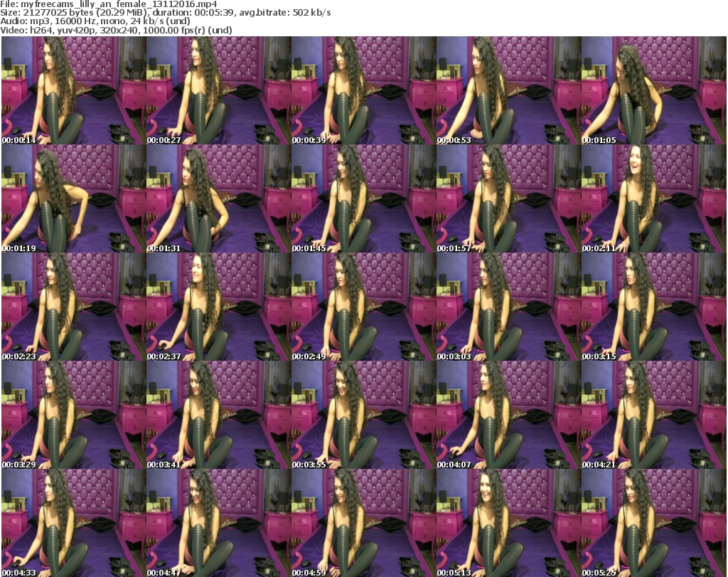
Task: Click the Size and duration info line
Action: (156, 13)
